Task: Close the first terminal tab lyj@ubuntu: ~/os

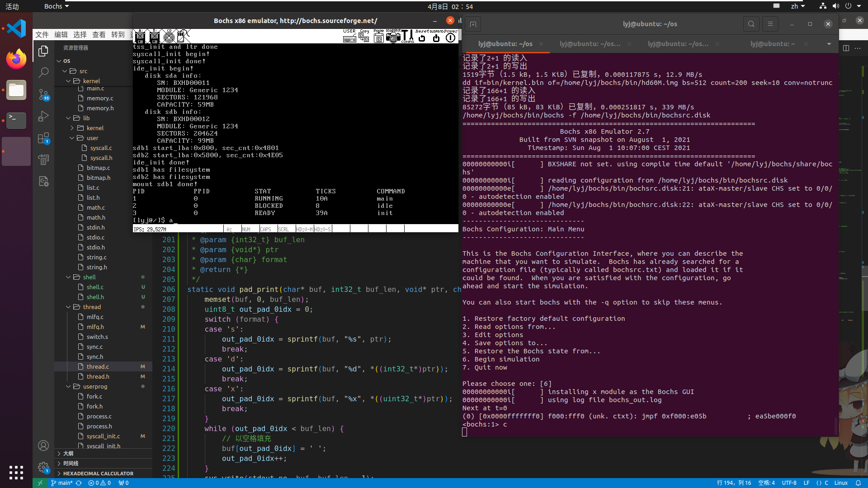Action: pyautogui.click(x=541, y=44)
